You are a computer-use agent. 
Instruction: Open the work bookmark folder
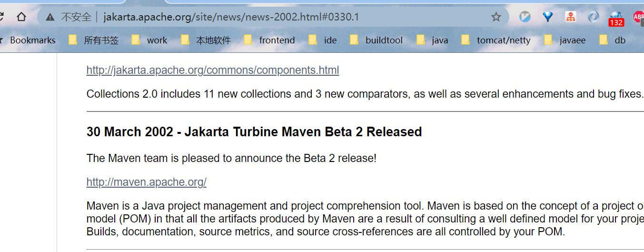coord(149,40)
